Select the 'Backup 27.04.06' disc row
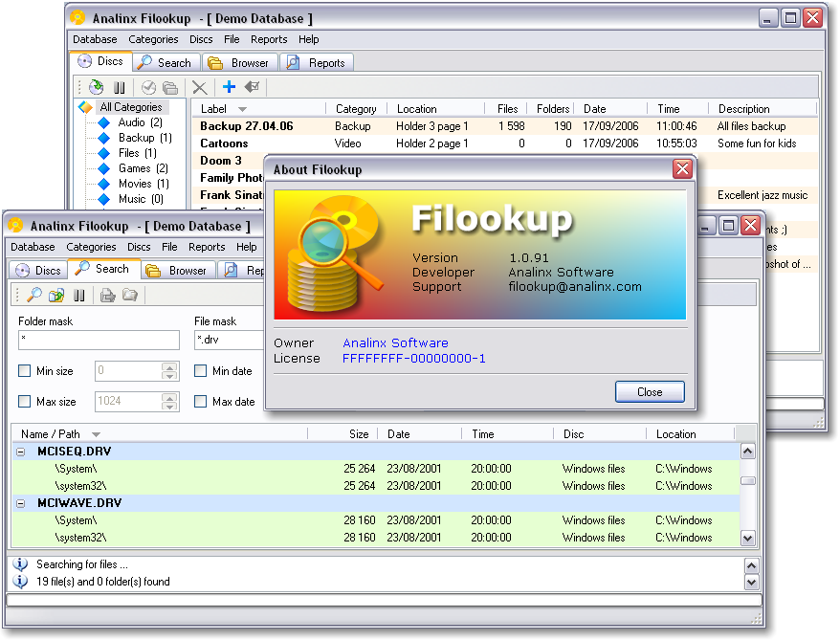Viewport: 840px width, 640px height. coord(504,126)
